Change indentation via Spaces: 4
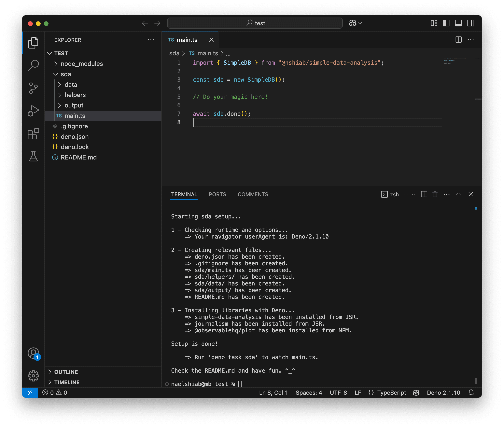This screenshot has height=427, width=504. point(309,393)
